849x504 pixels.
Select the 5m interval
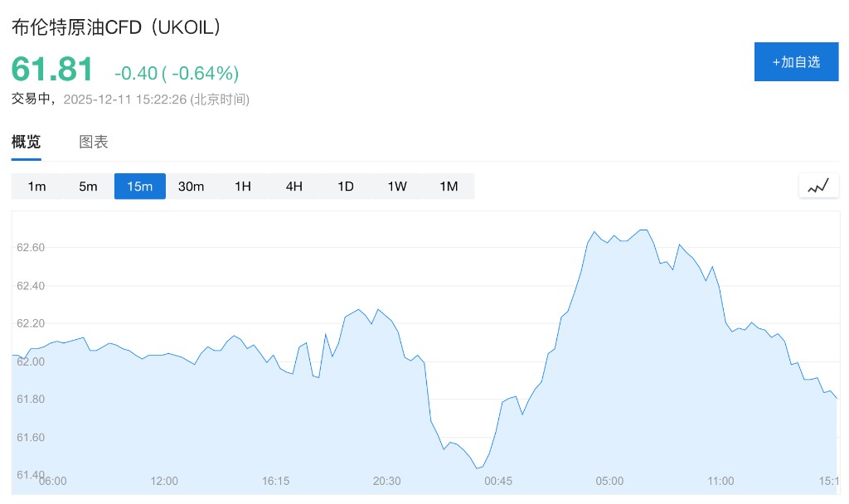(88, 187)
